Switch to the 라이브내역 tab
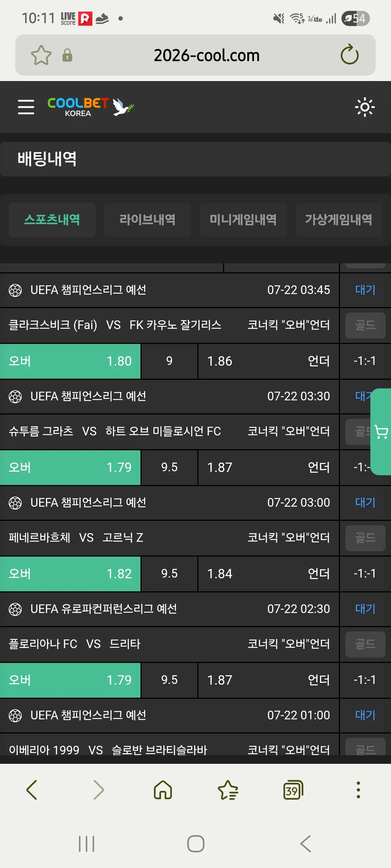The width and height of the screenshot is (391, 868). pyautogui.click(x=148, y=220)
